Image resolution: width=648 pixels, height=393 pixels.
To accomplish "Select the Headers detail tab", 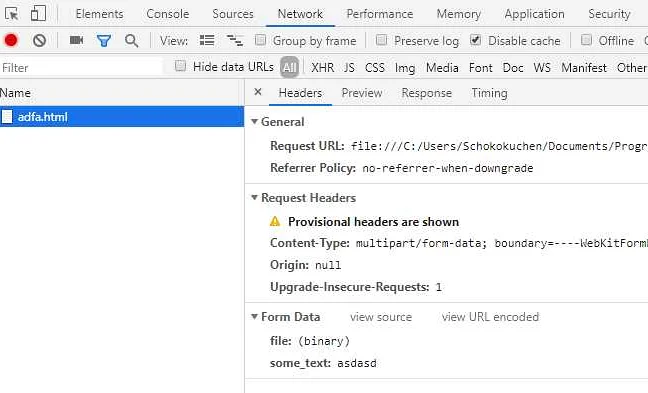I will click(x=300, y=93).
